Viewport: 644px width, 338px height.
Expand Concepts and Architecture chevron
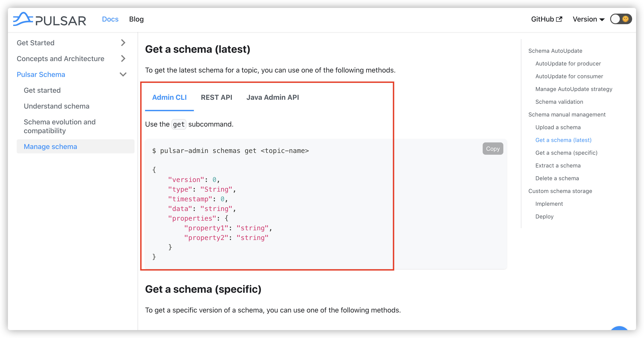point(123,58)
